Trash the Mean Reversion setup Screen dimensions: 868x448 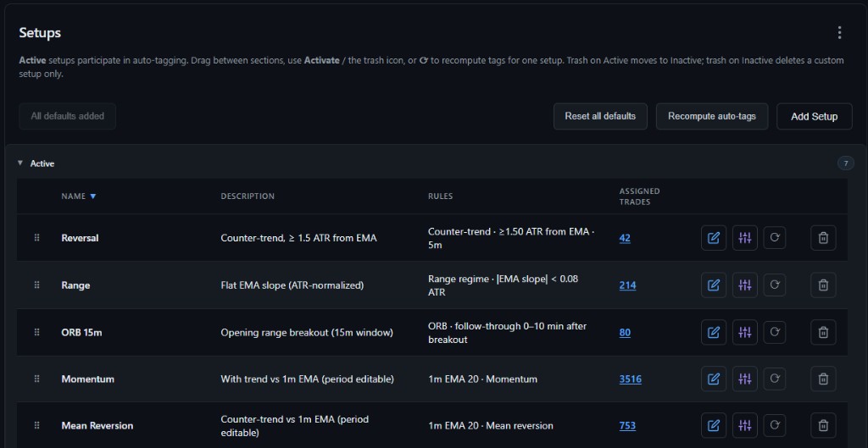click(823, 425)
